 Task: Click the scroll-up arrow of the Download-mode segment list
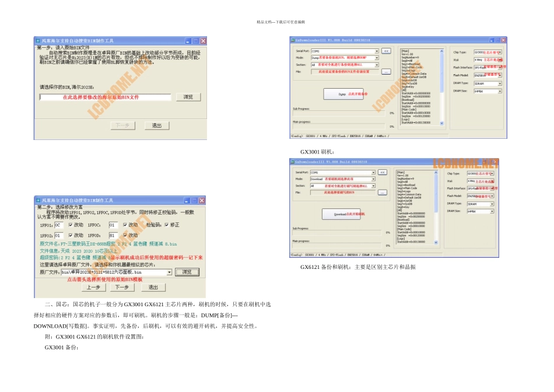click(x=436, y=173)
